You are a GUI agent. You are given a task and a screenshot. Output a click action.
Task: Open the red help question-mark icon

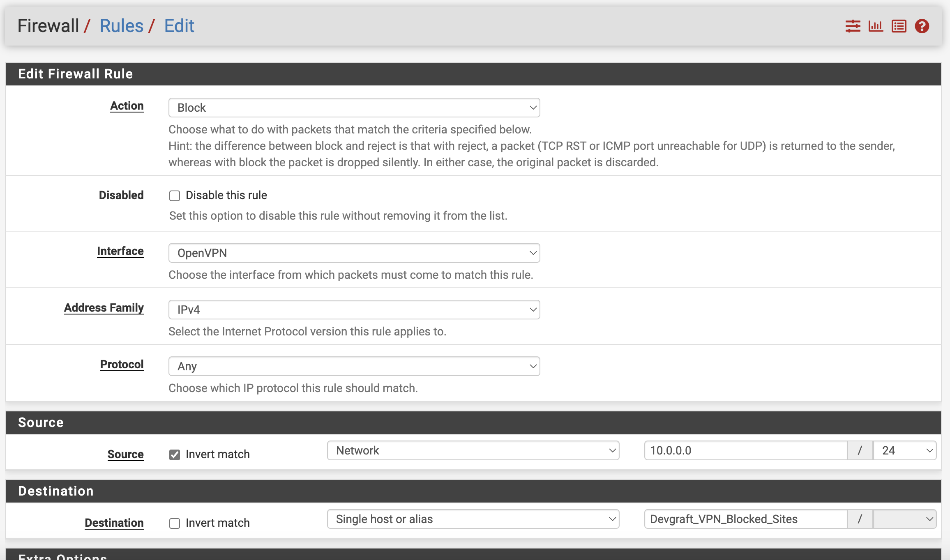tap(922, 26)
